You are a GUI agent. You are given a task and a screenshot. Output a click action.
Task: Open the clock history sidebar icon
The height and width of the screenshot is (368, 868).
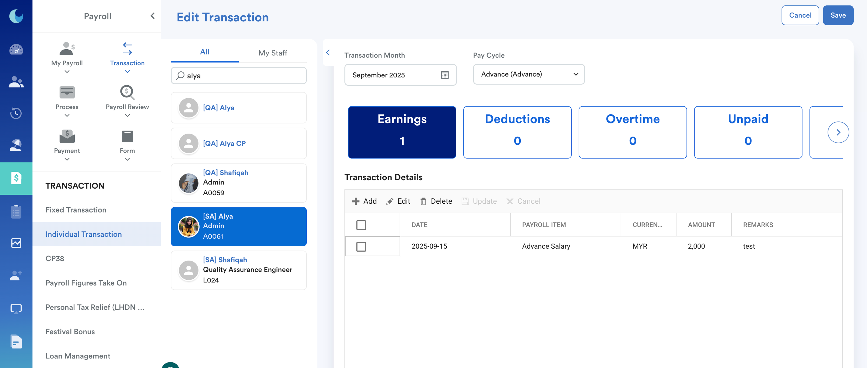click(16, 113)
